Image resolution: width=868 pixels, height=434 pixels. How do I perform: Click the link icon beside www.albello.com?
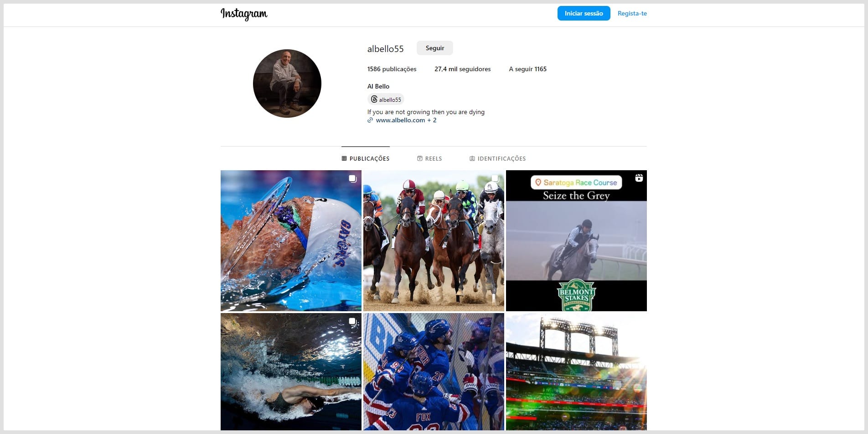tap(370, 120)
